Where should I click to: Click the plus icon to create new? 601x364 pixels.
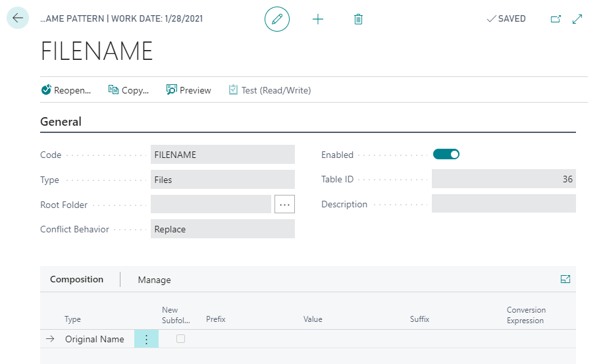pos(318,19)
